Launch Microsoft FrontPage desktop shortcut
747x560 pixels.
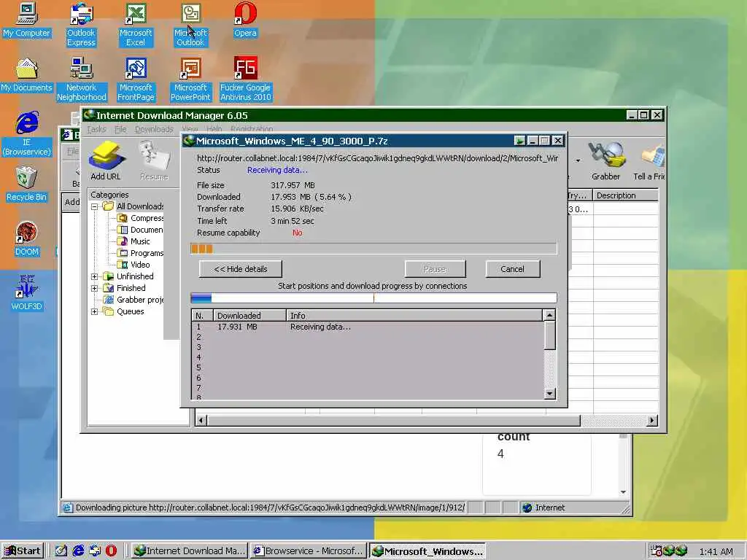(x=136, y=79)
